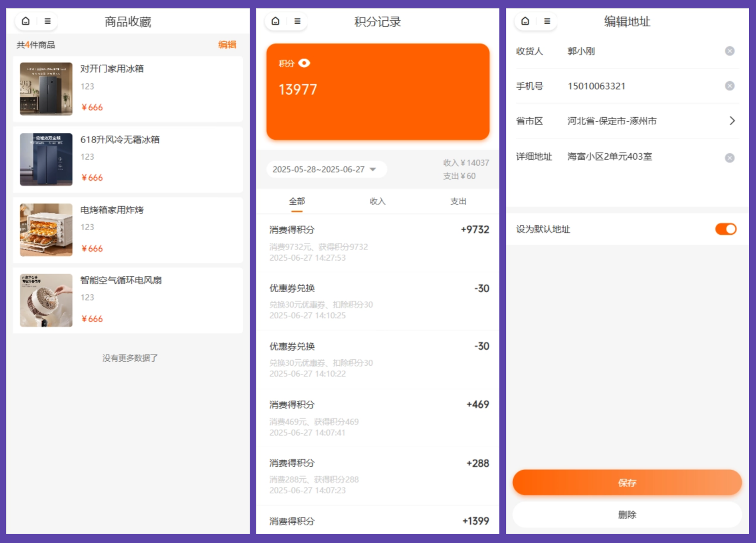Screen dimensions: 756x543
Task: Select the 全部 tab
Action: (297, 202)
